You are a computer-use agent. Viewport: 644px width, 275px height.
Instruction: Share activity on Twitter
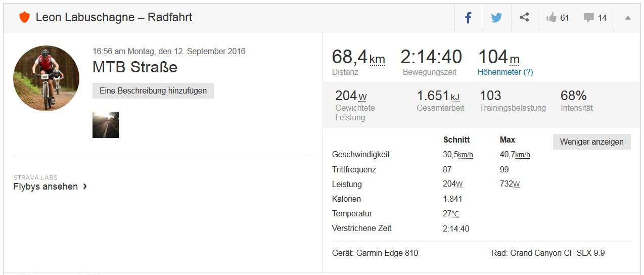tap(496, 18)
